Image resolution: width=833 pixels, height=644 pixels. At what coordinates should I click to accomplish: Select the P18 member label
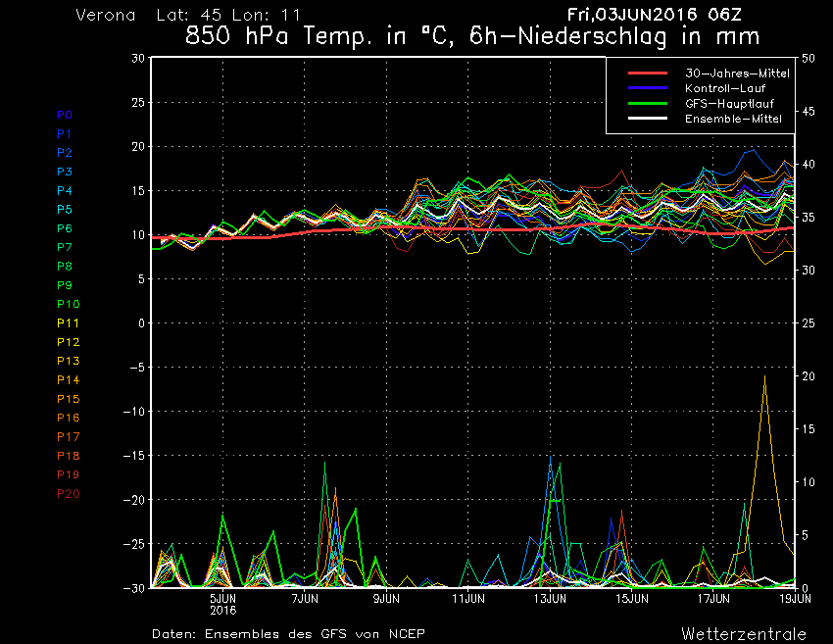[x=68, y=456]
